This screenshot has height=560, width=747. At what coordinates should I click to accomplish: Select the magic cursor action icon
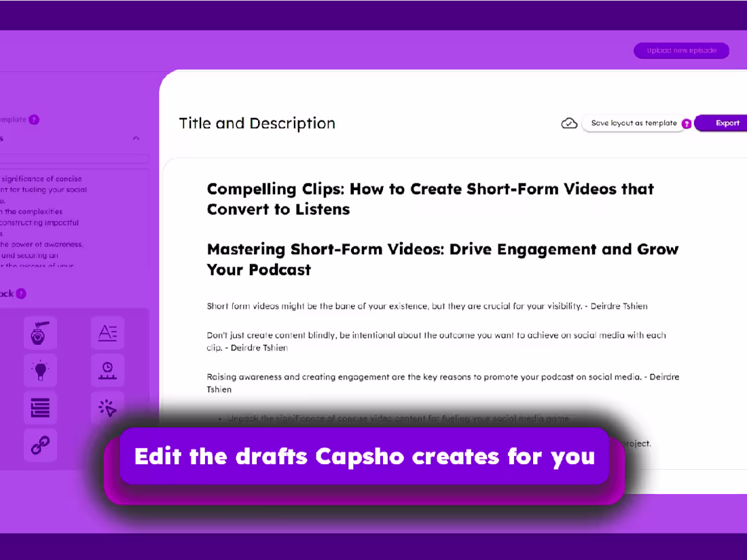108,408
